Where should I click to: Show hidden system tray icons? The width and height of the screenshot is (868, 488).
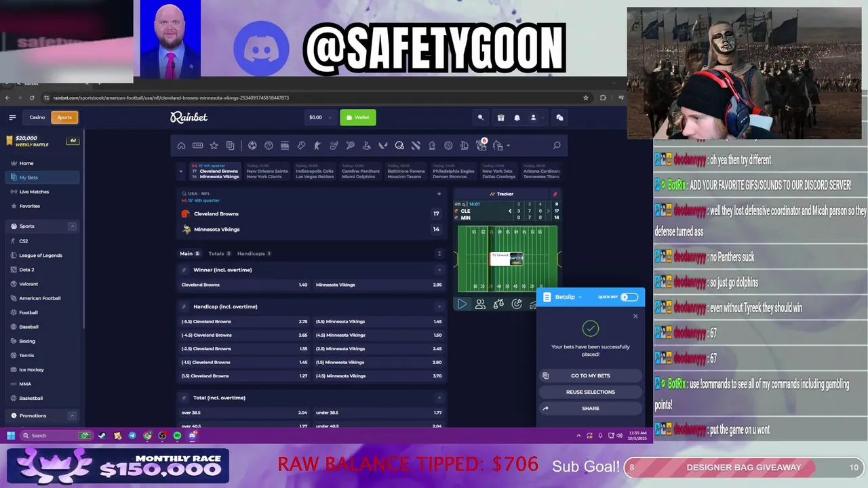pyautogui.click(x=578, y=436)
